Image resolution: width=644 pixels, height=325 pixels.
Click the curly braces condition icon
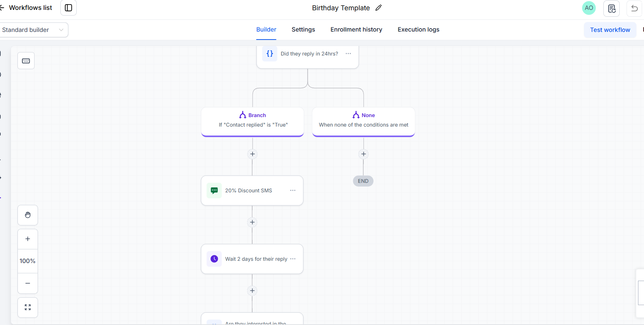(x=270, y=54)
